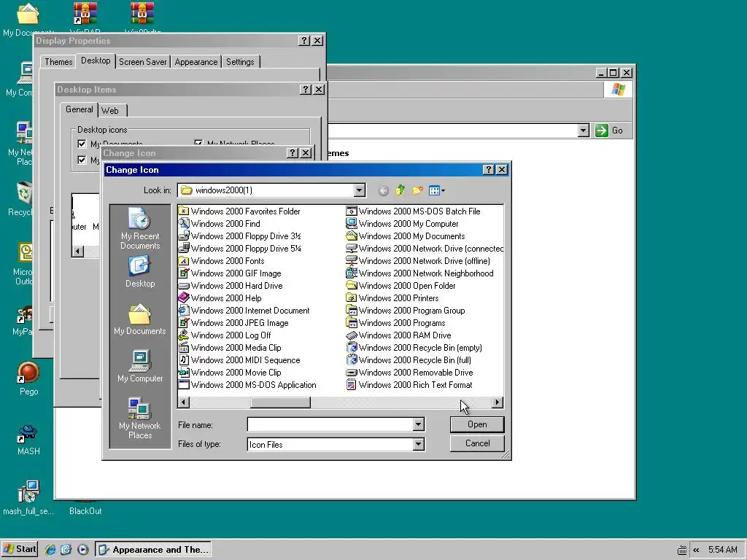Select Windows 2000 Open Folder file
747x560 pixels.
pyautogui.click(x=401, y=285)
